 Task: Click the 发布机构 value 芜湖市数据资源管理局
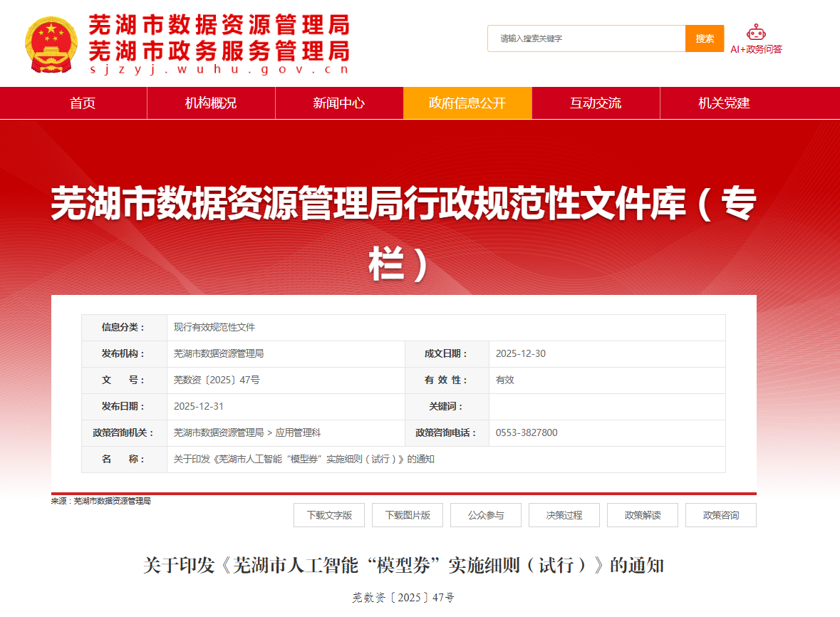coord(219,353)
